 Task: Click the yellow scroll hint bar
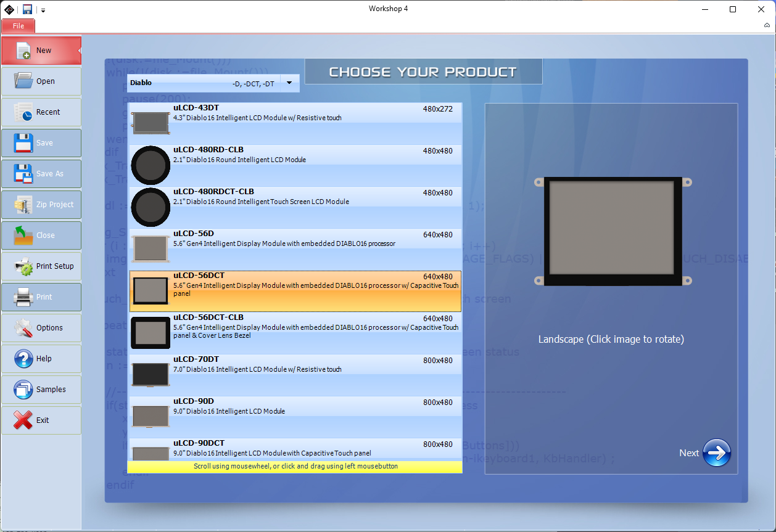pyautogui.click(x=295, y=467)
